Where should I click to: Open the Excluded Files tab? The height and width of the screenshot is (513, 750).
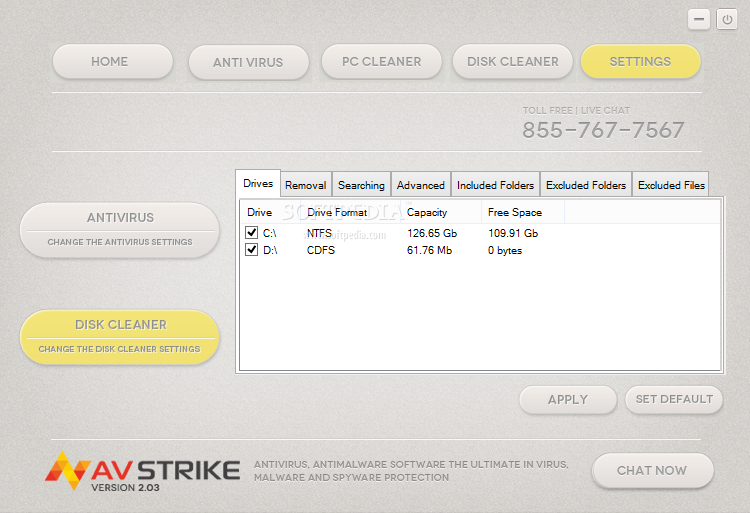click(x=671, y=185)
